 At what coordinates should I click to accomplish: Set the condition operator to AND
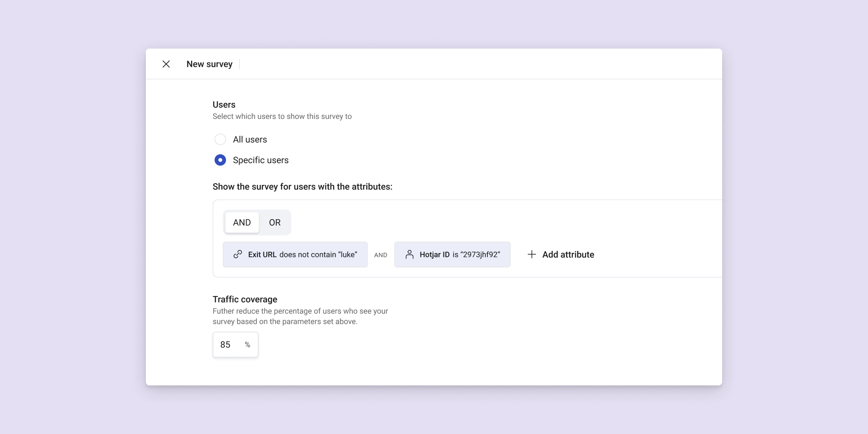pos(242,223)
